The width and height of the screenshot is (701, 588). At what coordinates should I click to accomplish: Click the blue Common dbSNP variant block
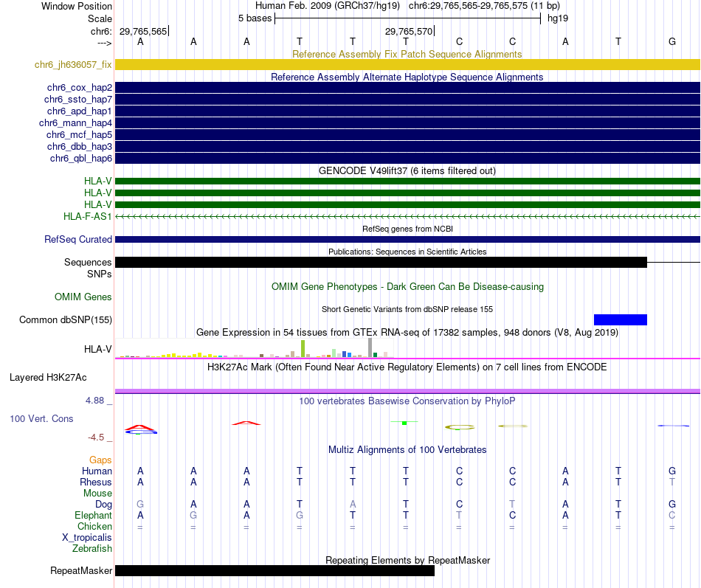pos(620,319)
